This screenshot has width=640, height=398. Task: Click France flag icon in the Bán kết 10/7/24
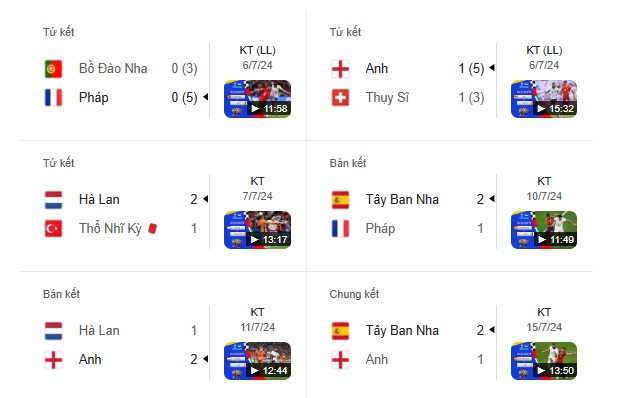[x=340, y=229]
